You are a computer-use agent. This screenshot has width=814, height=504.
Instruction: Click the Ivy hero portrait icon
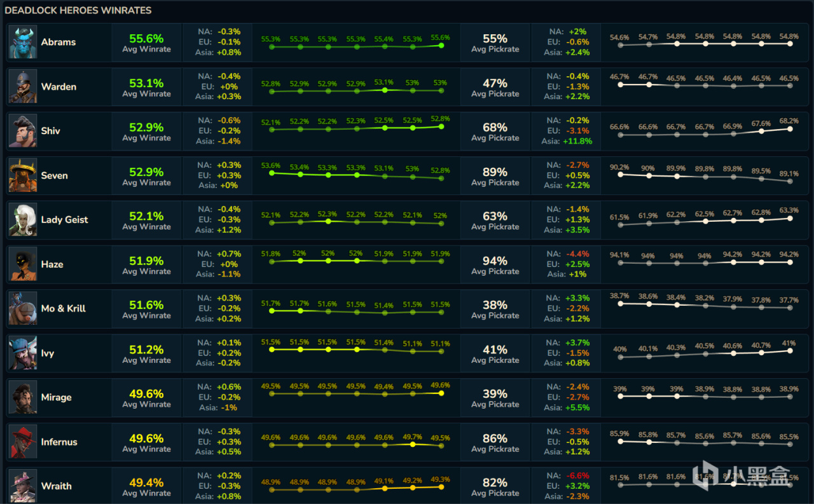point(23,353)
